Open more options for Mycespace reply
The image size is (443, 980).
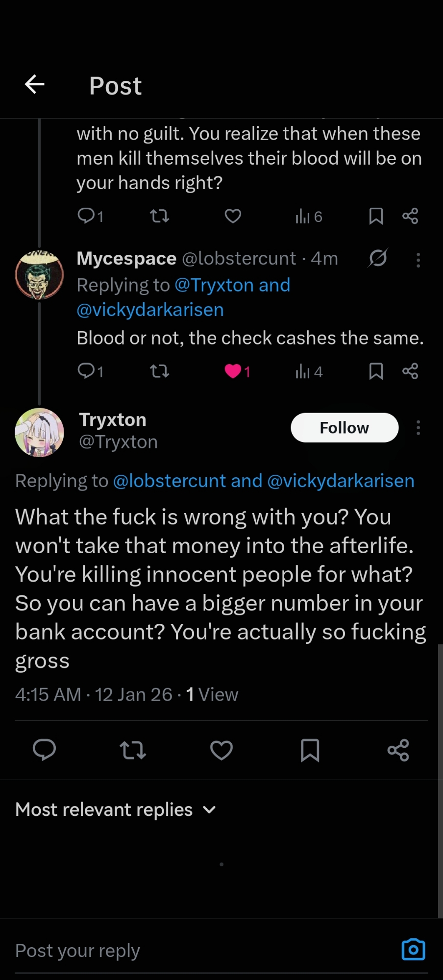click(x=418, y=260)
